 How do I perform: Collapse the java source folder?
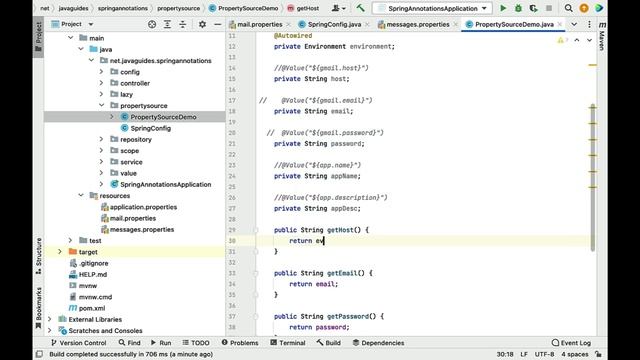tap(81, 49)
